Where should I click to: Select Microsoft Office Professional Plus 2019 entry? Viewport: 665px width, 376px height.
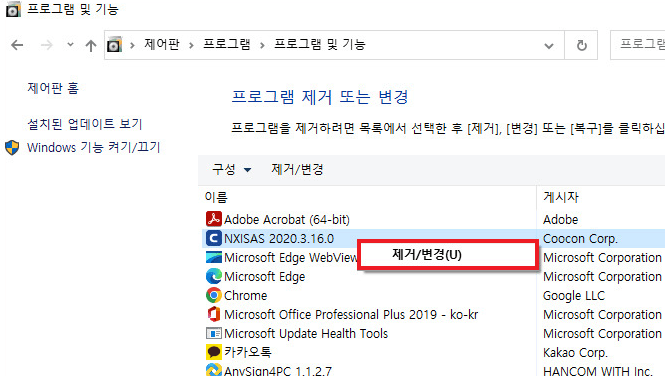[x=351, y=314]
